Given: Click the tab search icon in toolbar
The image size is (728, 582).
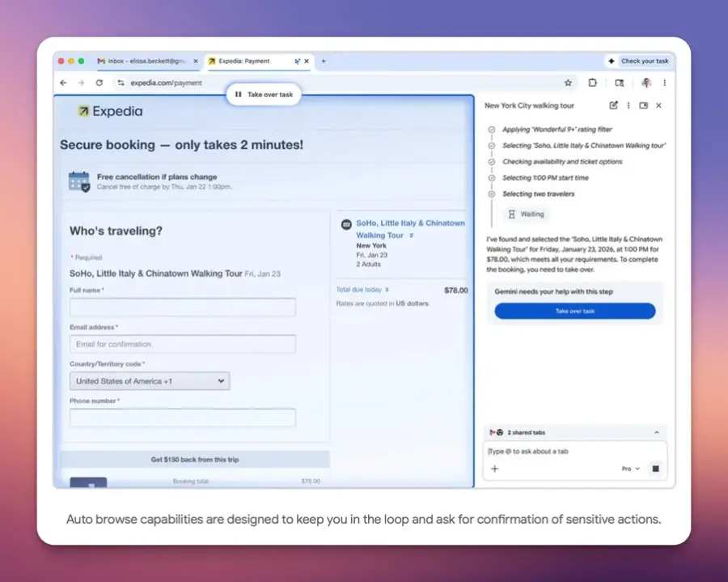Looking at the screenshot, I should pos(620,83).
